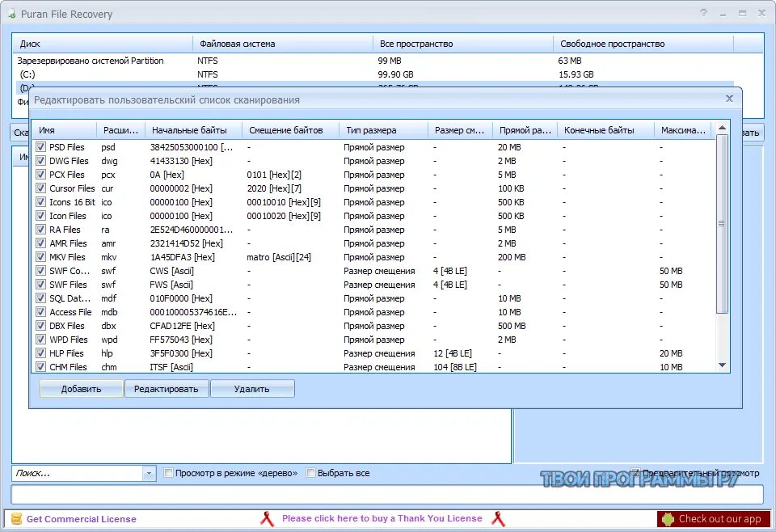Toggle the SWF Co... checkbox
This screenshot has height=532, width=776.
click(40, 271)
